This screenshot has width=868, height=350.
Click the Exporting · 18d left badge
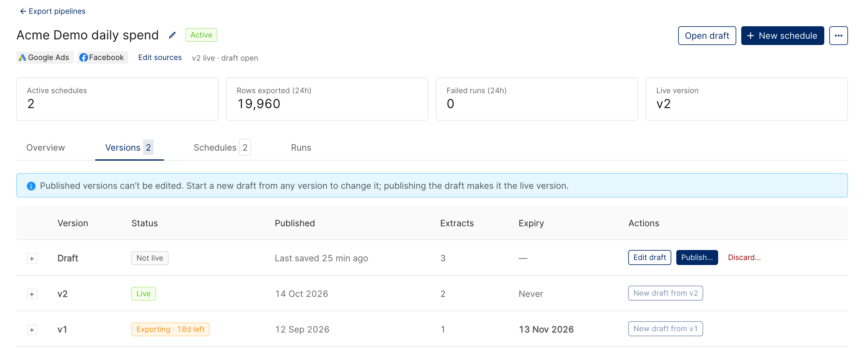170,329
